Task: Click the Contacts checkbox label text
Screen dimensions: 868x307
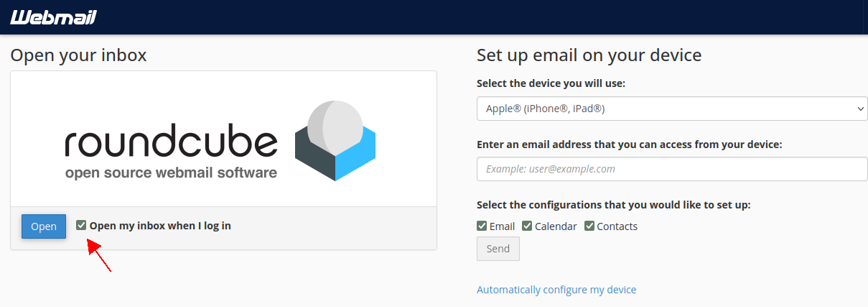Action: [x=617, y=226]
